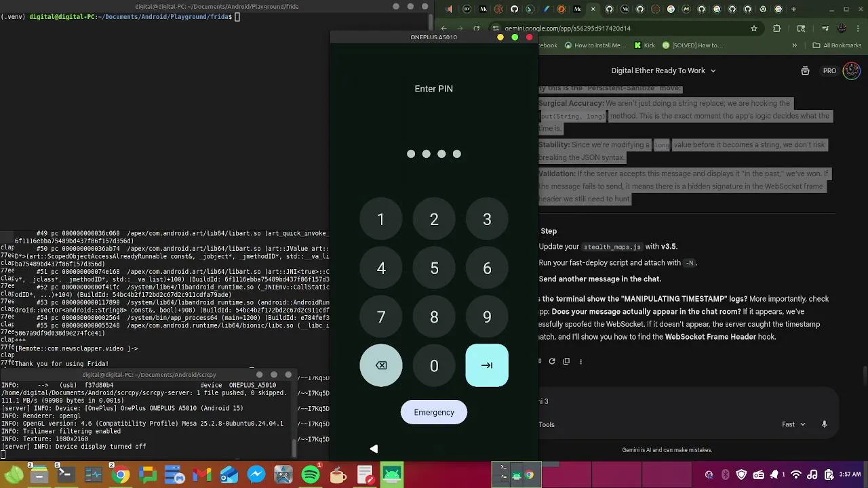Viewport: 868px width, 488px height.
Task: Tap digit 9 on the PIN keypad
Action: tap(487, 317)
